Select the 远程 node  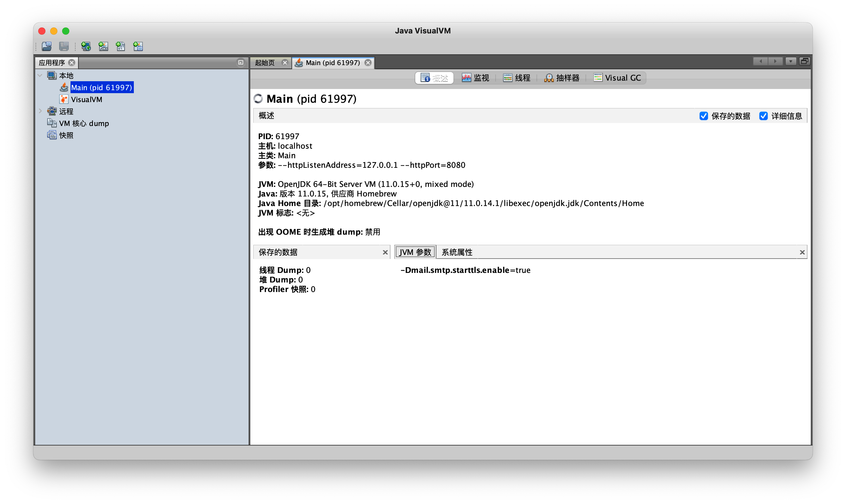pyautogui.click(x=66, y=111)
